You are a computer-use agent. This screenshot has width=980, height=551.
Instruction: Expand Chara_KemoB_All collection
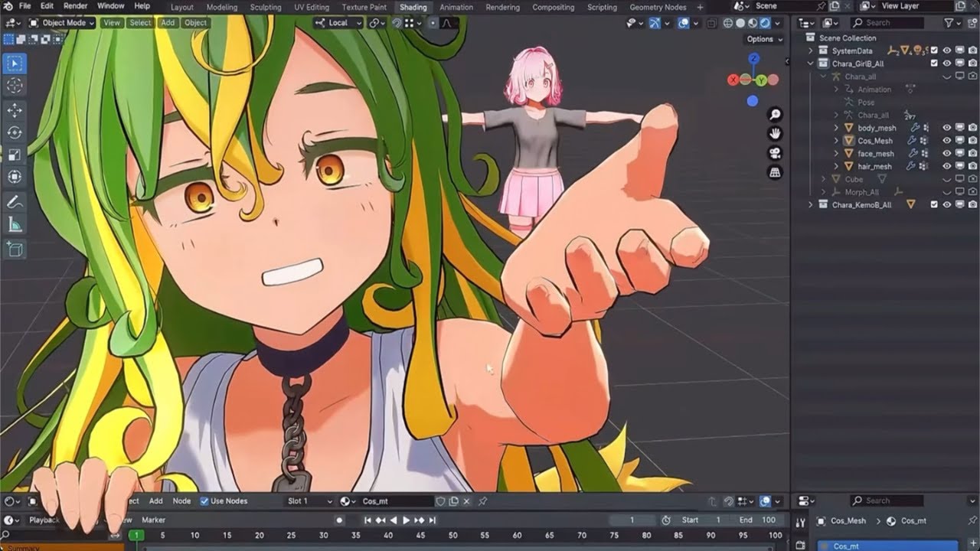[811, 204]
